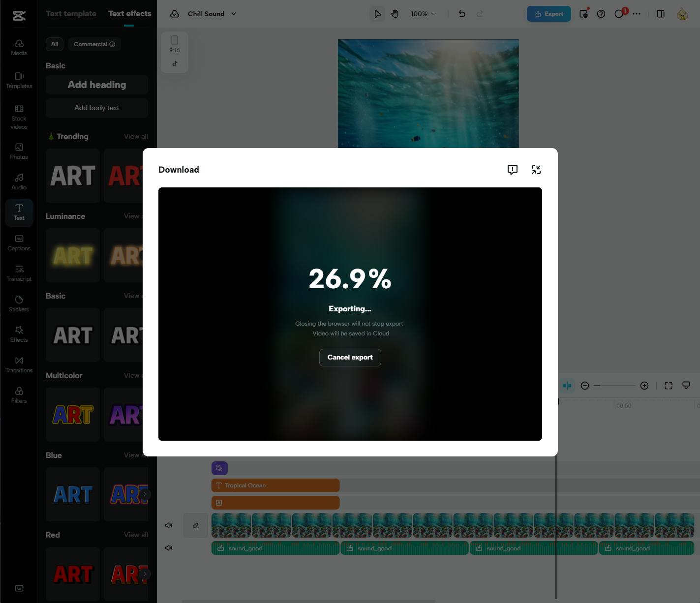Image resolution: width=700 pixels, height=603 pixels.
Task: Open the timeline comment icon
Action: [686, 386]
